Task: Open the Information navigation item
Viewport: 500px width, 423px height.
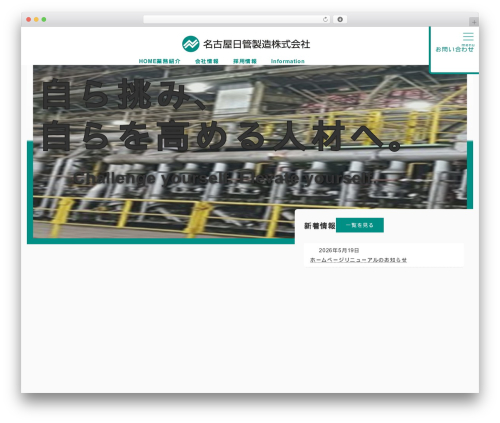Action: click(x=288, y=61)
